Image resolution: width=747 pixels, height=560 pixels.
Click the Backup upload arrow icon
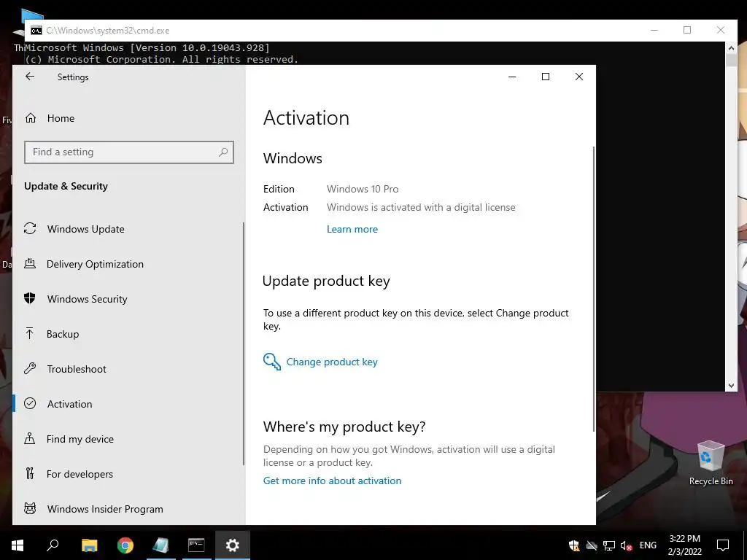tap(29, 333)
